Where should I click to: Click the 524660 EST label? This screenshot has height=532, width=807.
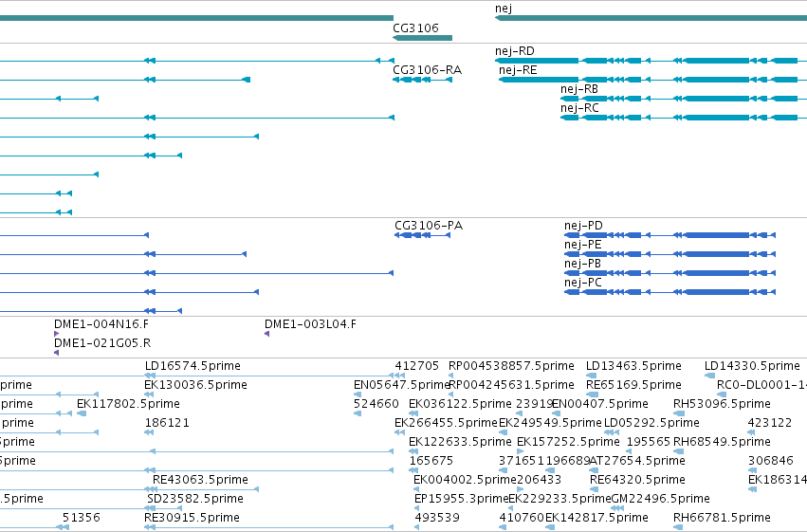376,404
